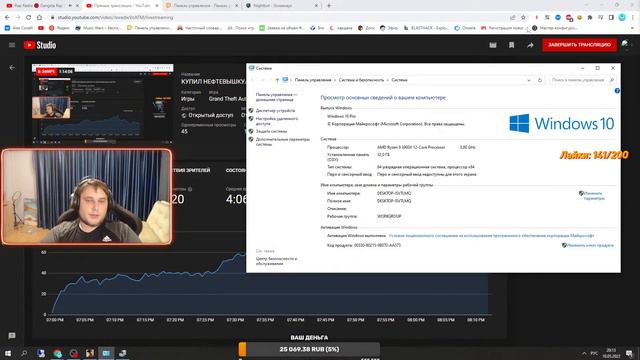Open the feedback icon at sidebar bottom
640x360 pixels.
pyautogui.click(x=12, y=336)
